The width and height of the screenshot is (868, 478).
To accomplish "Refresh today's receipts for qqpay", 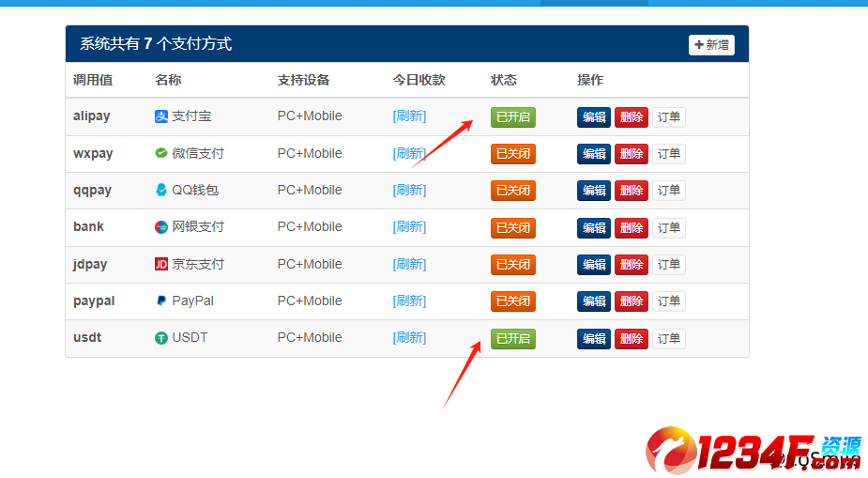I will pyautogui.click(x=410, y=190).
